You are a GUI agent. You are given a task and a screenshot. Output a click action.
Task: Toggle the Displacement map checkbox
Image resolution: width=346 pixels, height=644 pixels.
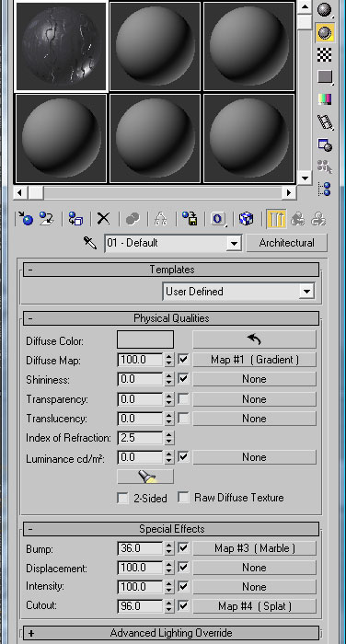pyautogui.click(x=183, y=568)
